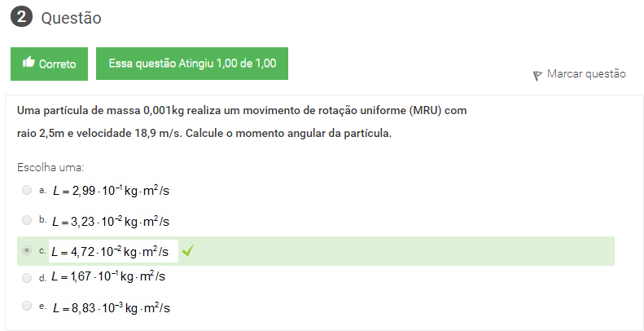Click answer text L = 1,67·10⁻¹ kg·m²/s
Screen dimensions: 644x331
[x=108, y=277]
